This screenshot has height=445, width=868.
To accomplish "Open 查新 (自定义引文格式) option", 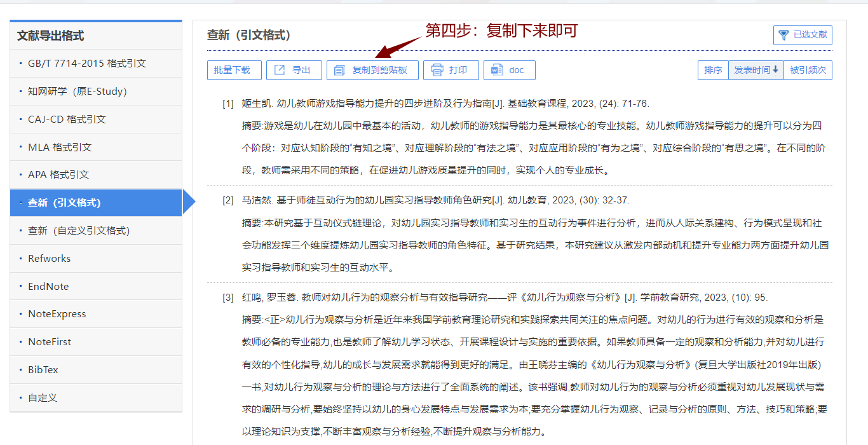I will (79, 231).
